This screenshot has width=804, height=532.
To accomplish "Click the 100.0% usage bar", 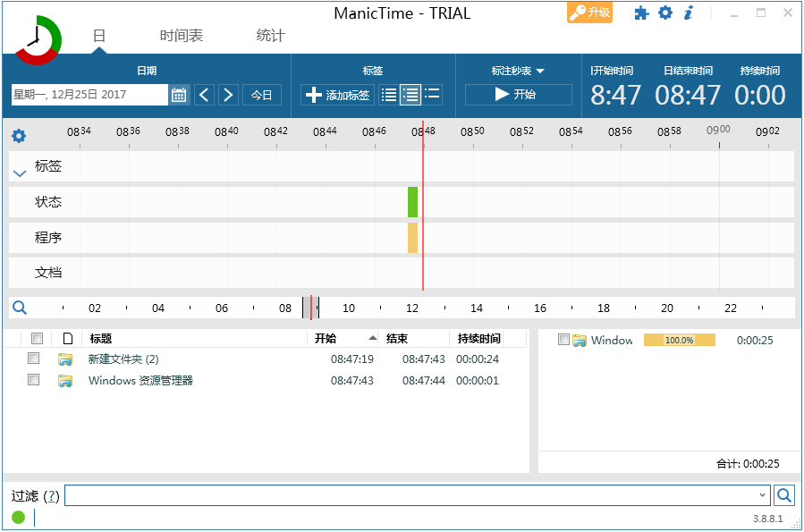I will pos(680,340).
